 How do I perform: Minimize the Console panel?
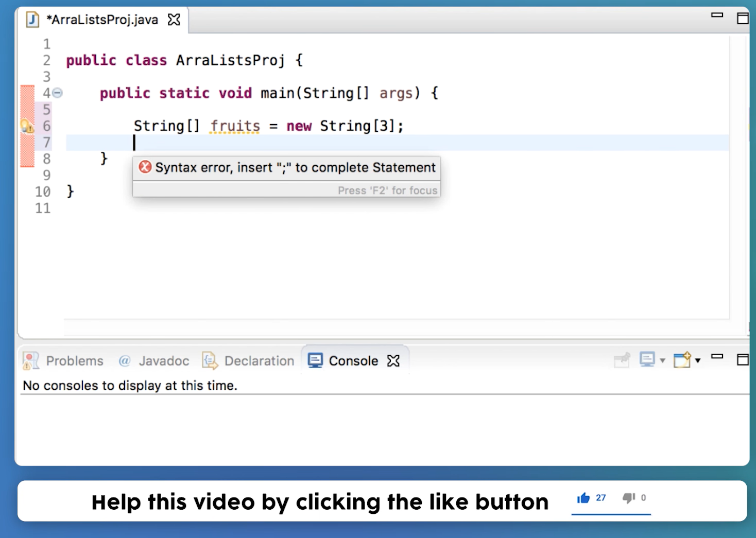pos(717,356)
